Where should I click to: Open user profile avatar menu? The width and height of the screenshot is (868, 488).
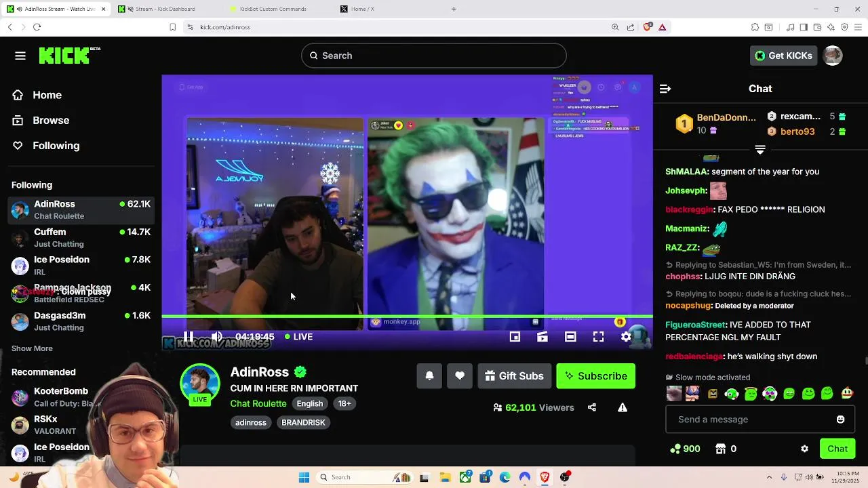coord(833,56)
